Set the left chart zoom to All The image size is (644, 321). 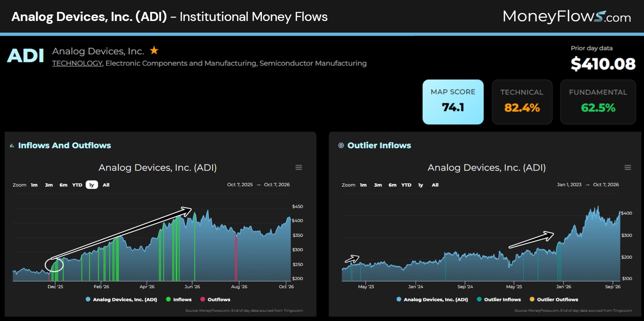(106, 185)
